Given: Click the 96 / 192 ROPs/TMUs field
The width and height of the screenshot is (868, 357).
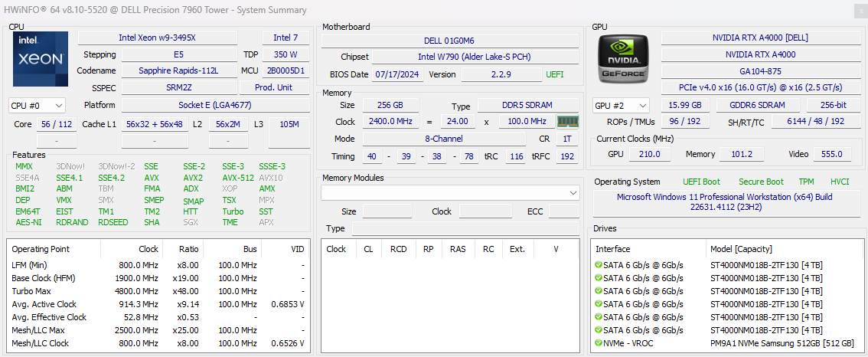Looking at the screenshot, I should 685,121.
